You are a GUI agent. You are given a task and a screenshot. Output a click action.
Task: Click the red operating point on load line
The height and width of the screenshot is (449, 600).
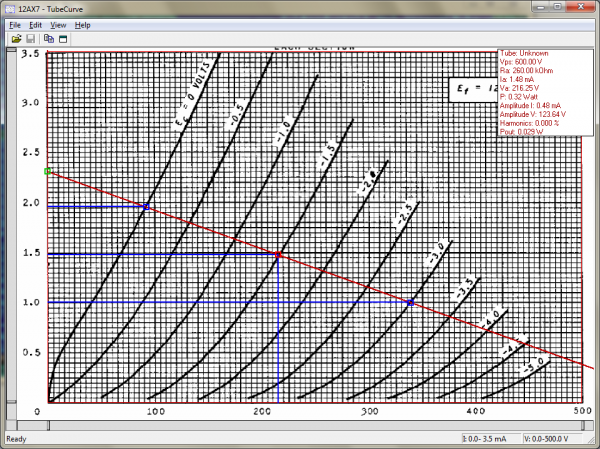pyautogui.click(x=278, y=255)
